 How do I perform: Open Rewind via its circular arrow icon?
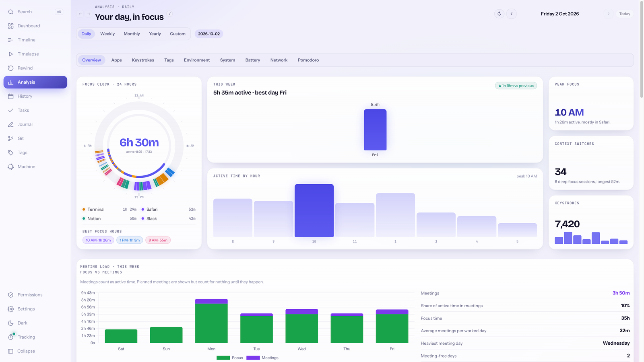pos(11,68)
